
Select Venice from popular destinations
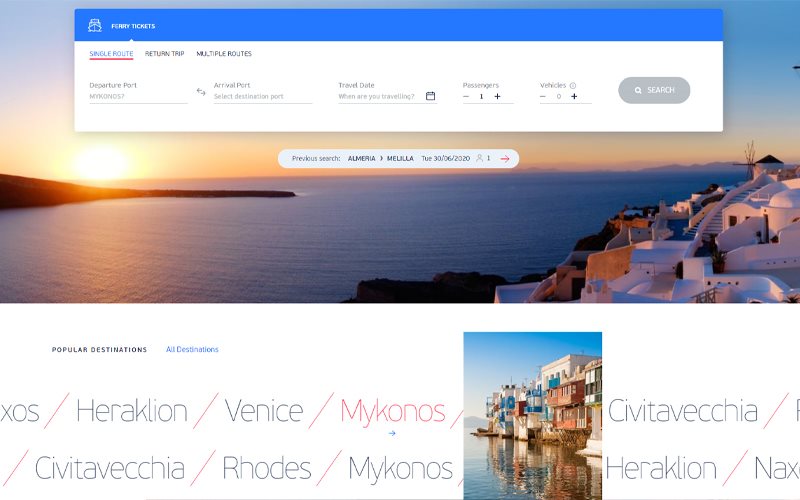click(263, 410)
